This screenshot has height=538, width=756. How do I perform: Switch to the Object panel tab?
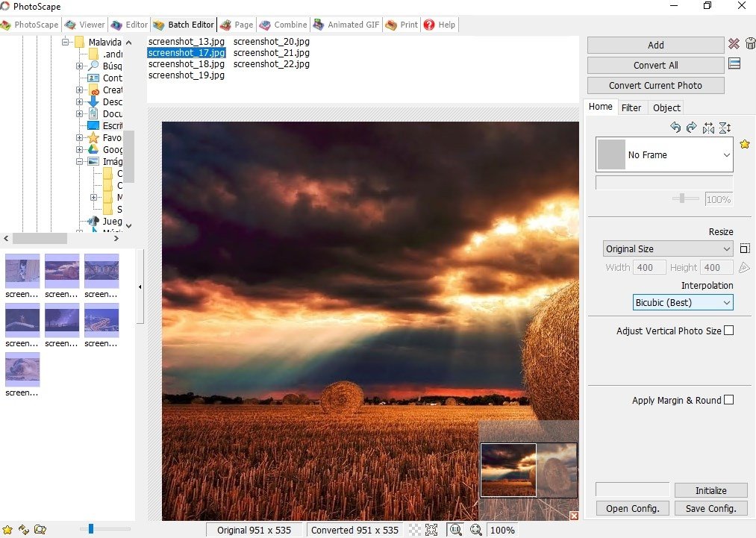point(666,107)
